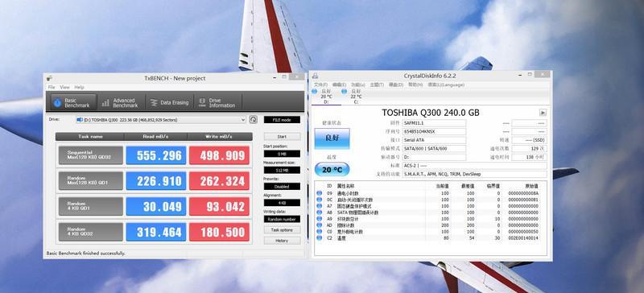Click the next disk arrow button
644x293 pixels.
tap(543, 112)
